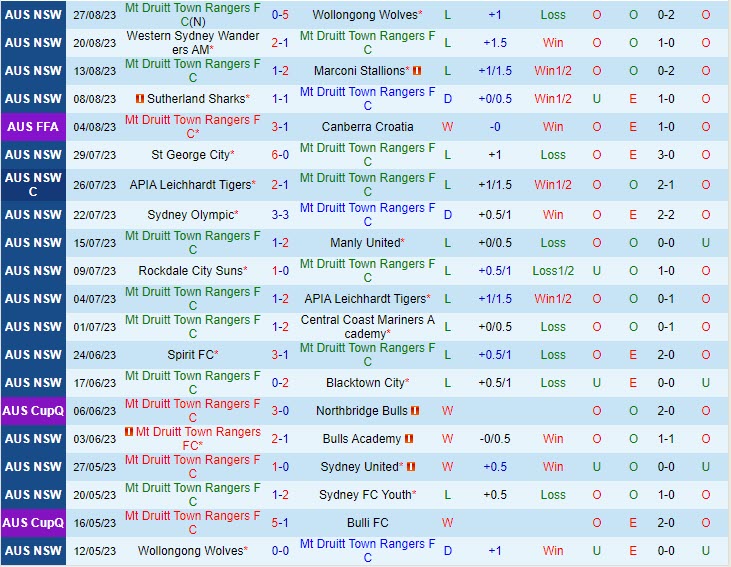731x567 pixels.
Task: Click date 24/06/23 in Spirit FC row
Action: coord(95,355)
